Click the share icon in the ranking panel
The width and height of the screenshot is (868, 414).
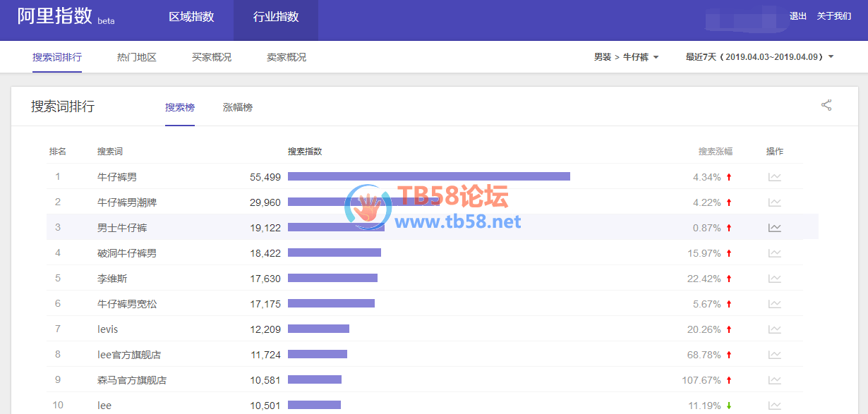(826, 106)
